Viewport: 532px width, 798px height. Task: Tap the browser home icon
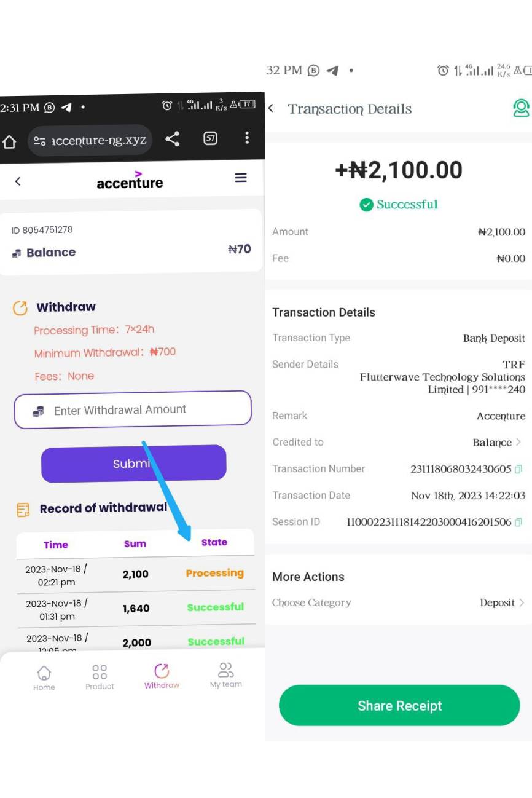9,141
